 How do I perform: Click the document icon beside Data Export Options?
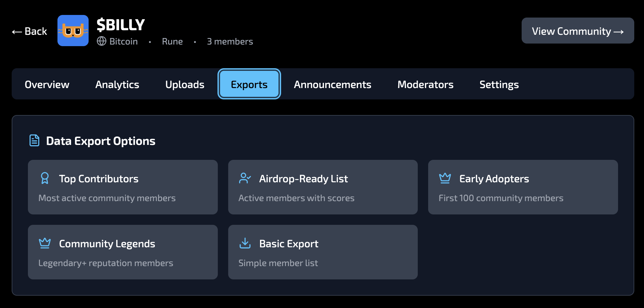point(34,141)
